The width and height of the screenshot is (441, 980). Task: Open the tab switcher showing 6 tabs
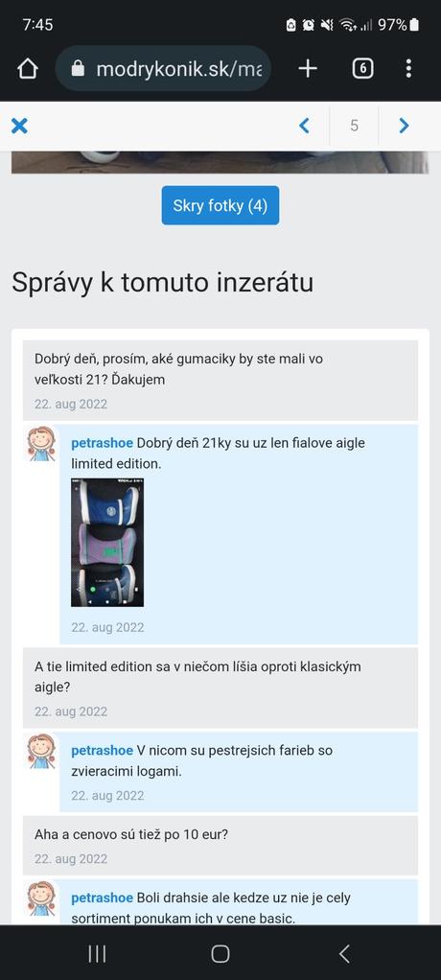363,69
